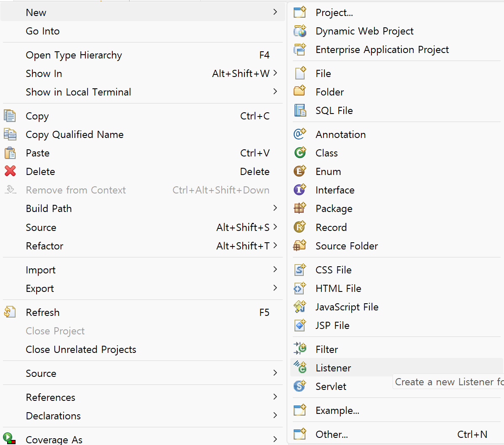Expand the Import submenu arrow
Viewport: 504px width, 445px height.
pyautogui.click(x=275, y=270)
